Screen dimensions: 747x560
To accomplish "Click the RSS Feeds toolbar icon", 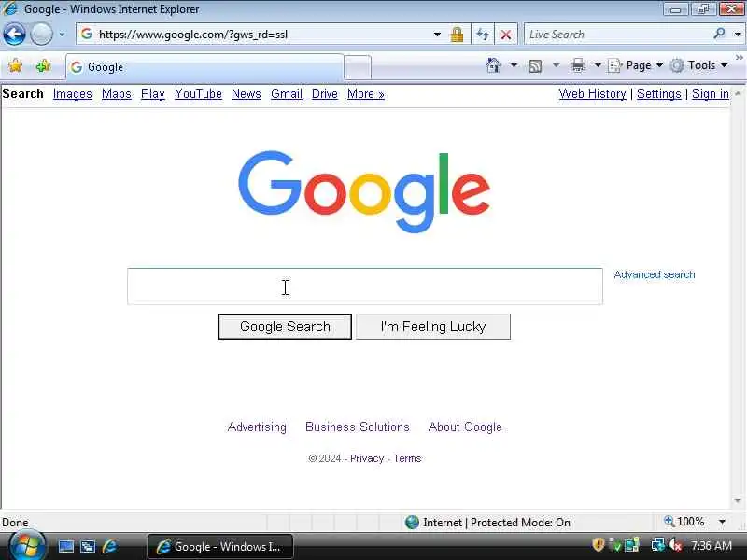I will [535, 65].
